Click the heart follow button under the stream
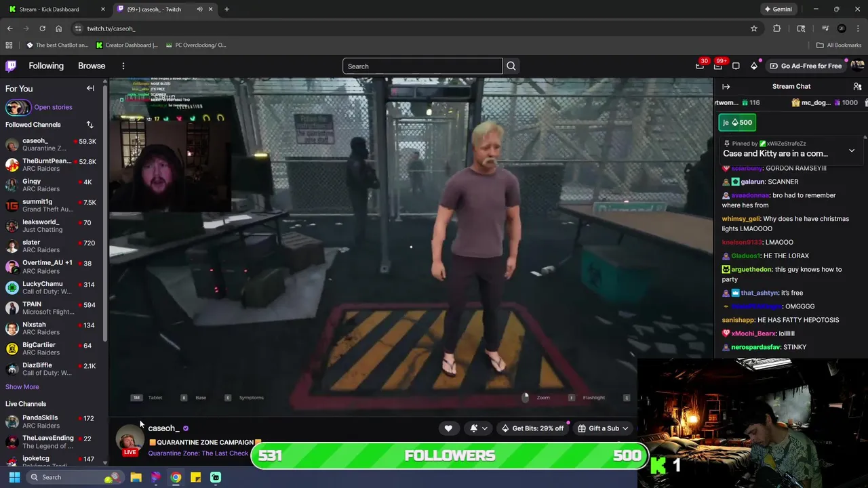Screen dimensions: 868x488 coord(448,428)
